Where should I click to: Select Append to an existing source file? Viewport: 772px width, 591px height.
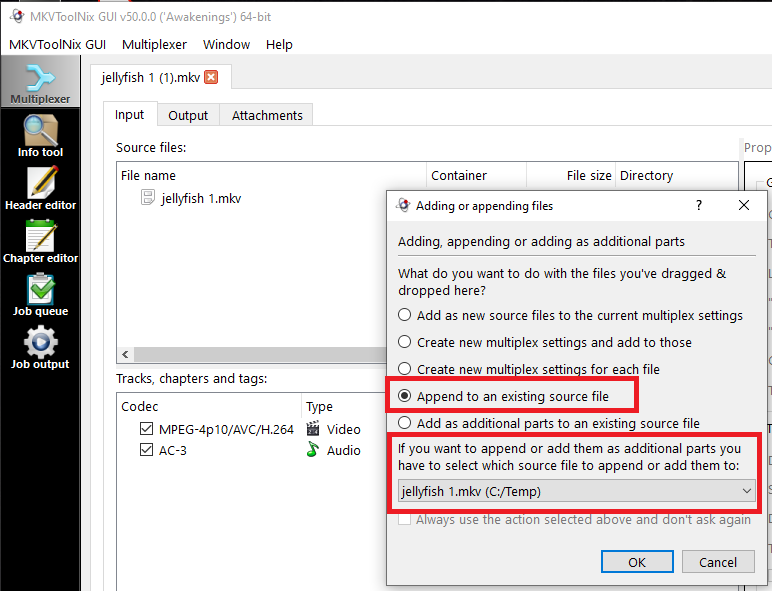[405, 395]
